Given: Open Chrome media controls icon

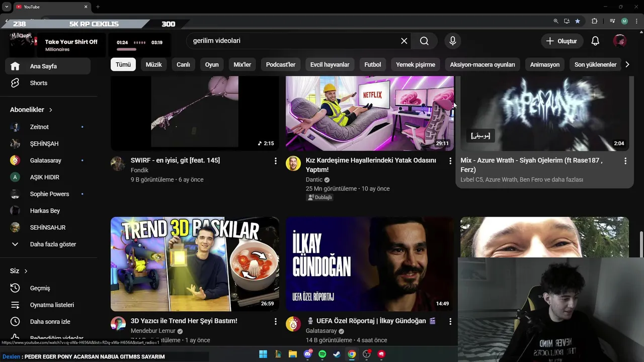Looking at the screenshot, I should point(612,21).
